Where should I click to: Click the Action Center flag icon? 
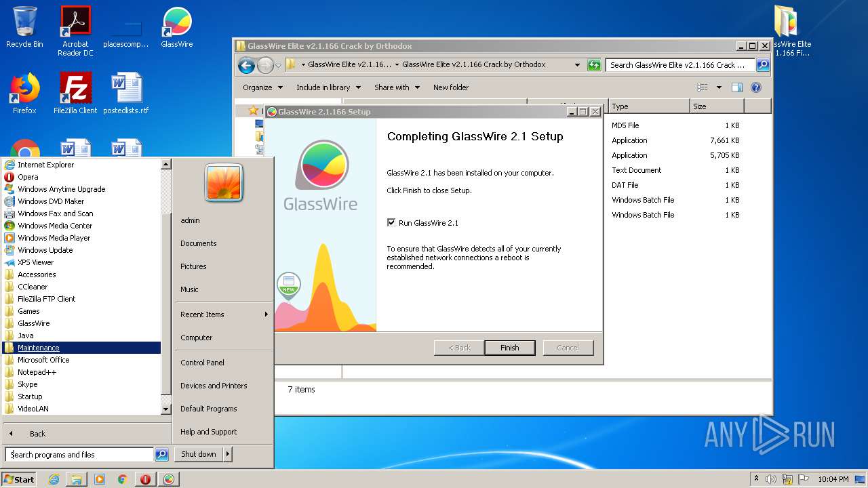pos(804,479)
